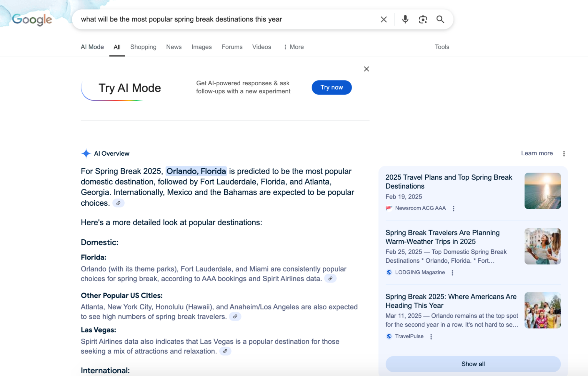The width and height of the screenshot is (588, 376).
Task: Open '2025 Travel Plans and Top Spring Break Destinations'
Action: click(x=449, y=182)
